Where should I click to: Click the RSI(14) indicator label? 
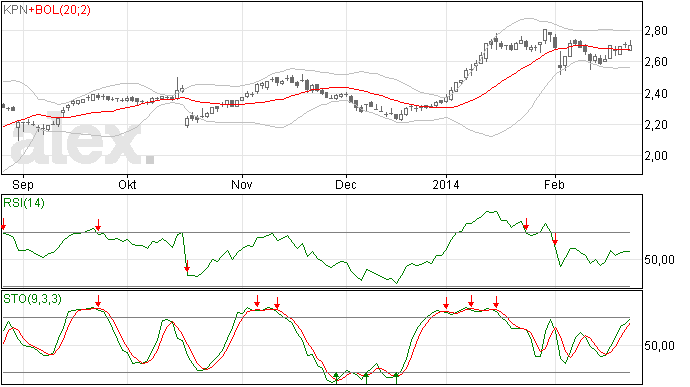pyautogui.click(x=24, y=203)
